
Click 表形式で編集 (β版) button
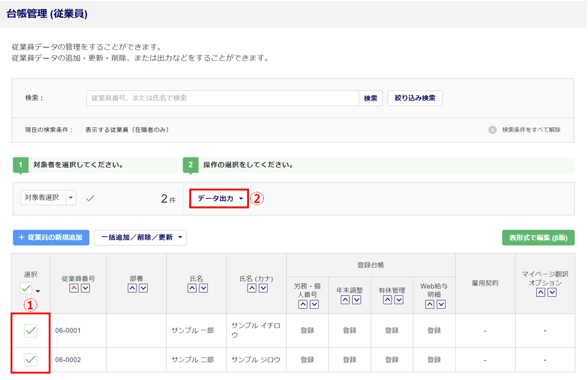tap(538, 238)
